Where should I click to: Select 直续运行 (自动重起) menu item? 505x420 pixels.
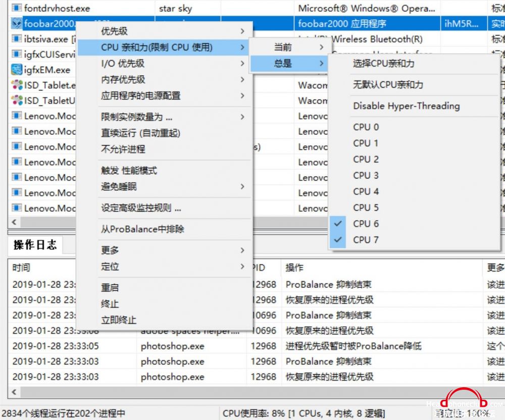(164, 133)
